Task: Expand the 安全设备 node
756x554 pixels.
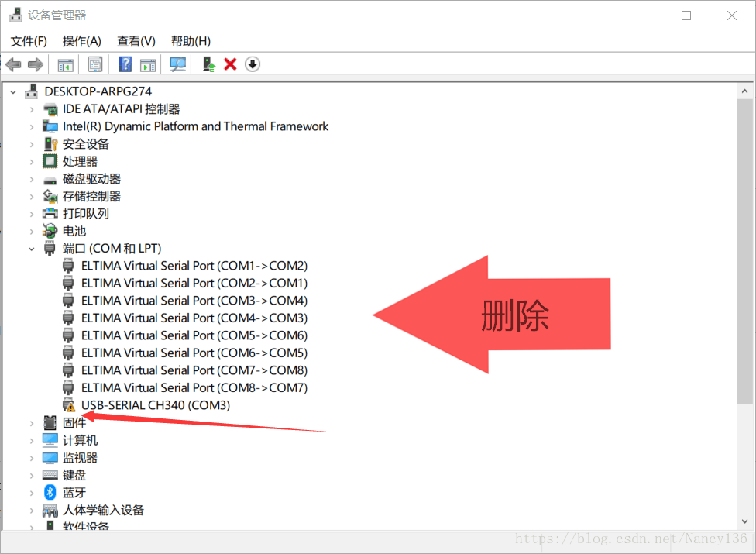Action: click(32, 145)
